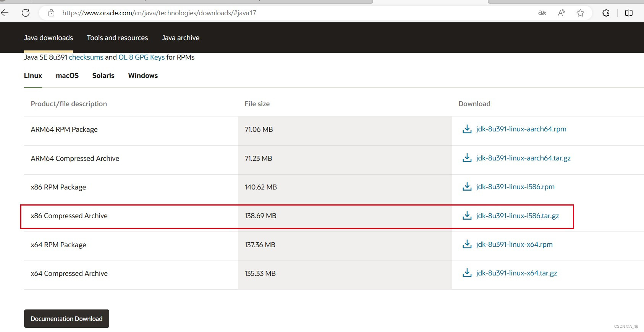Open the checksums link

pos(86,57)
